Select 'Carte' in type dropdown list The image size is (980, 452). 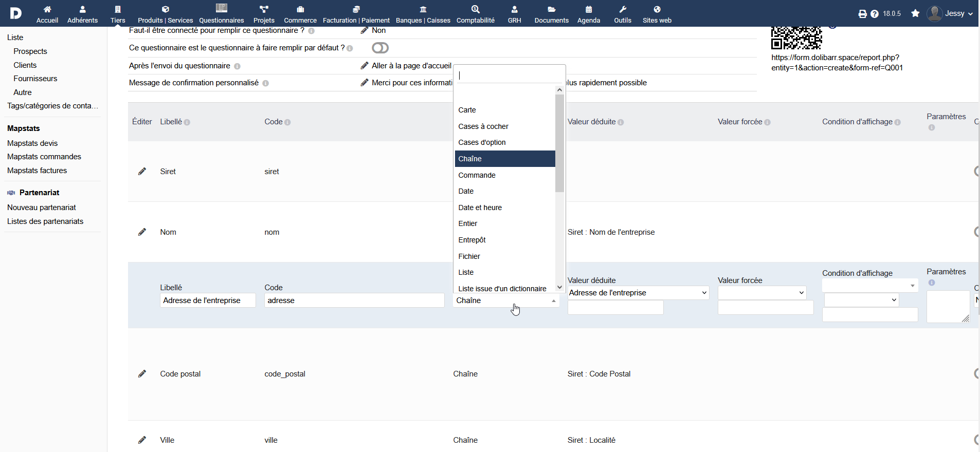click(505, 110)
